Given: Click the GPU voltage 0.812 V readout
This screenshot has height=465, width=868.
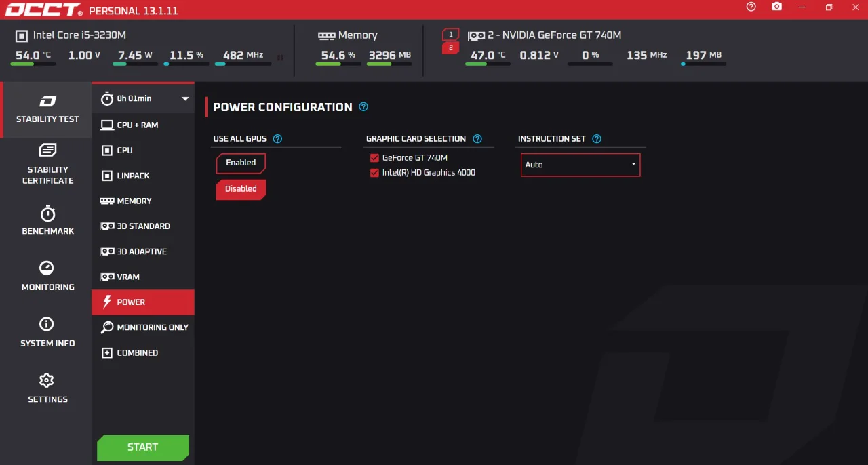Looking at the screenshot, I should 539,55.
